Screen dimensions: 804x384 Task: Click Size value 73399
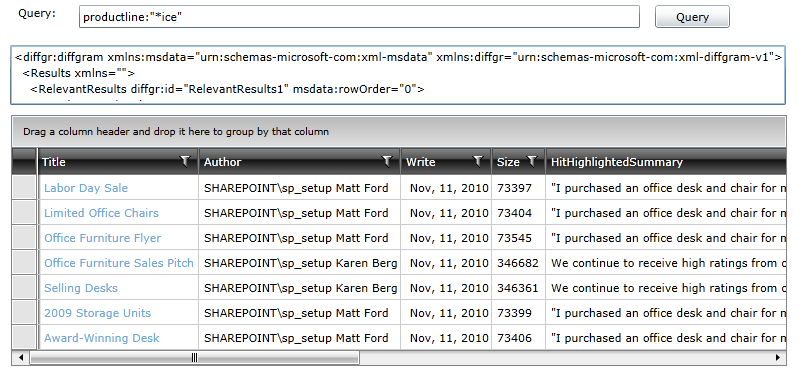514,313
